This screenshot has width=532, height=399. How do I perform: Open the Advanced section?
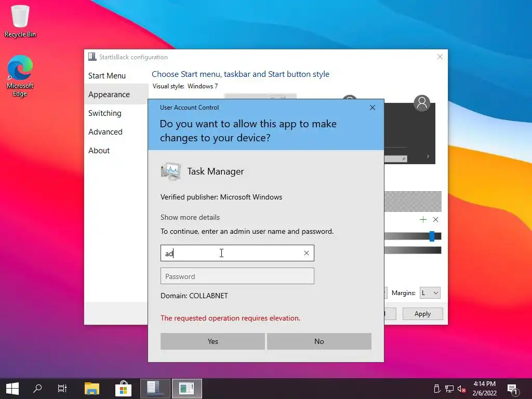click(x=105, y=131)
